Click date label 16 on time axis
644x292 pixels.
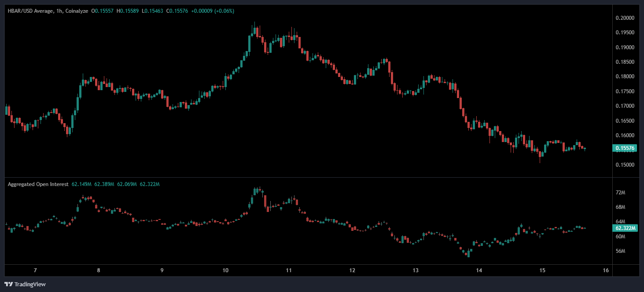pos(606,270)
